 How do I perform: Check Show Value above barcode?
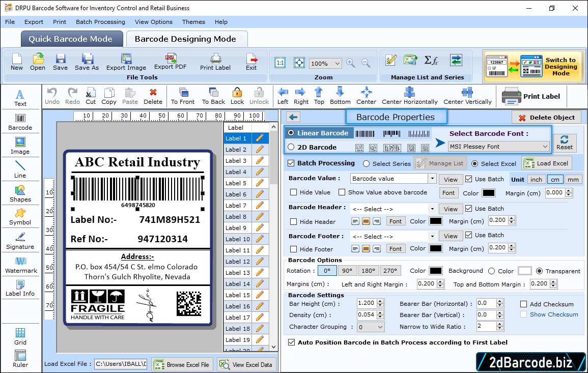[x=342, y=192]
